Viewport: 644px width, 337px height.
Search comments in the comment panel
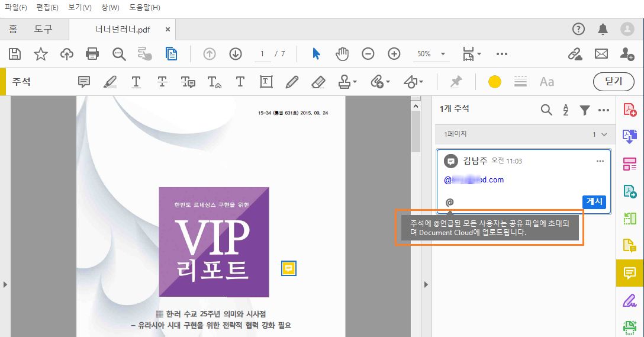point(546,110)
